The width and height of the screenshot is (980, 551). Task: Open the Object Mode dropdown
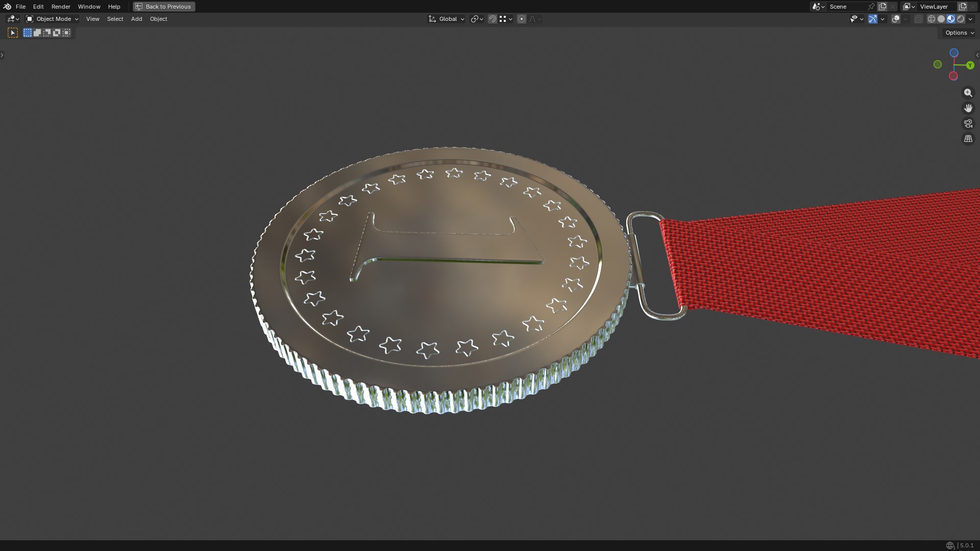52,19
